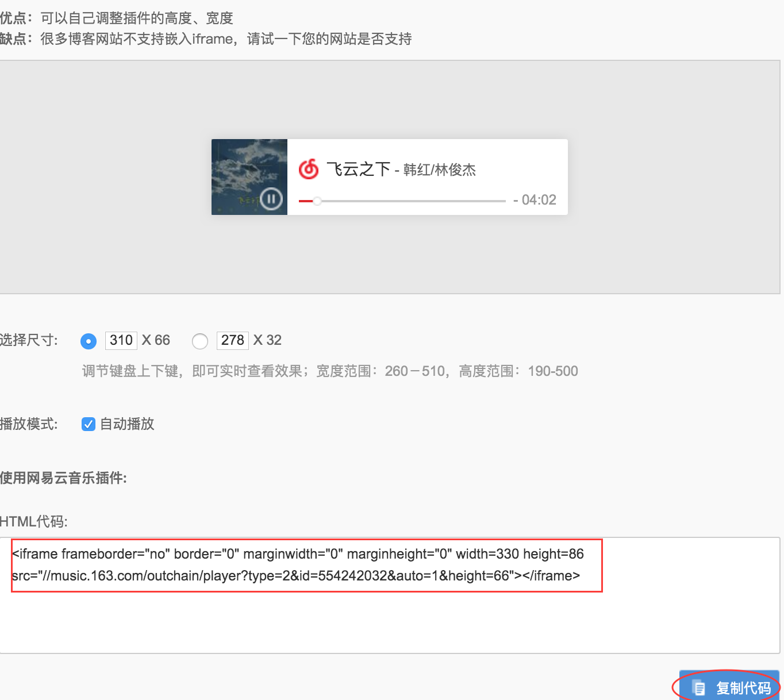This screenshot has width=784, height=700.
Task: Click the 播放模式 label
Action: click(x=29, y=424)
